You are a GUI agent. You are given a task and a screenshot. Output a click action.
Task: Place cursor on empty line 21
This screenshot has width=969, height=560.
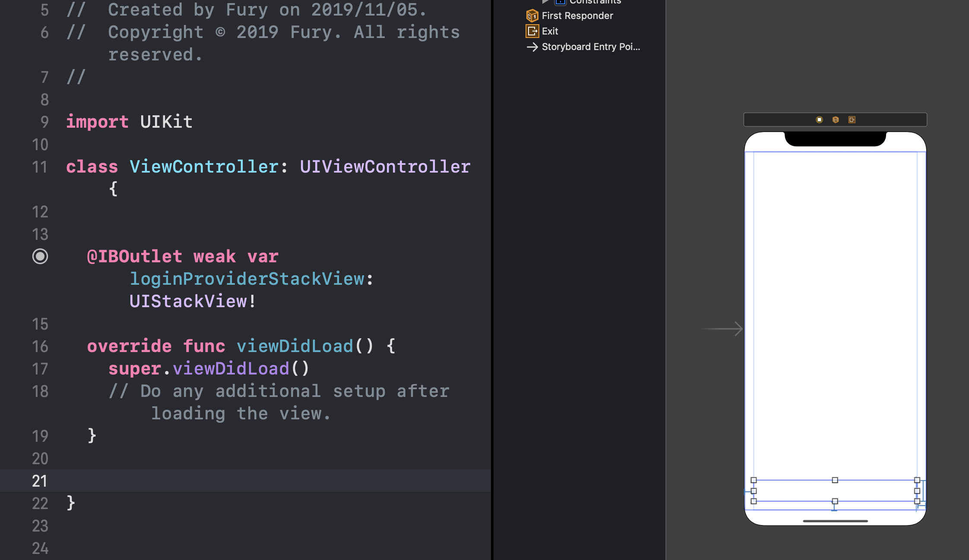pos(259,481)
